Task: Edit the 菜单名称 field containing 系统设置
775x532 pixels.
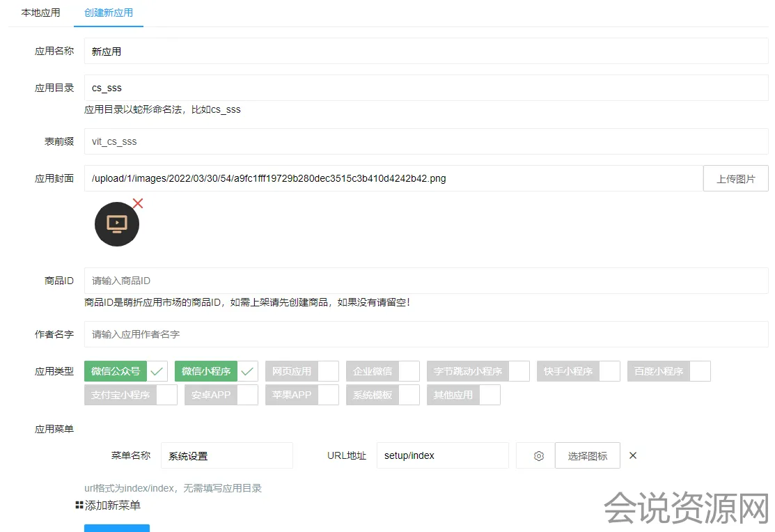Action: [x=226, y=456]
